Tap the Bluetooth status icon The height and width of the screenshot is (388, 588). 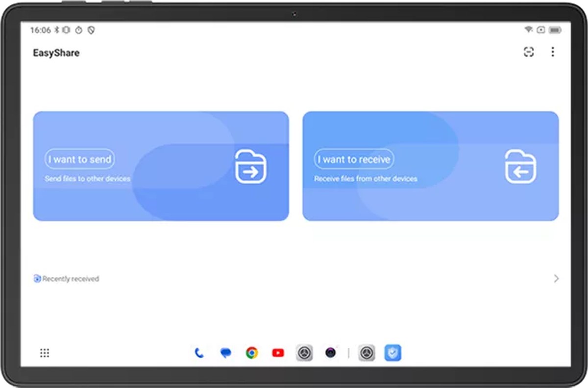pyautogui.click(x=57, y=30)
